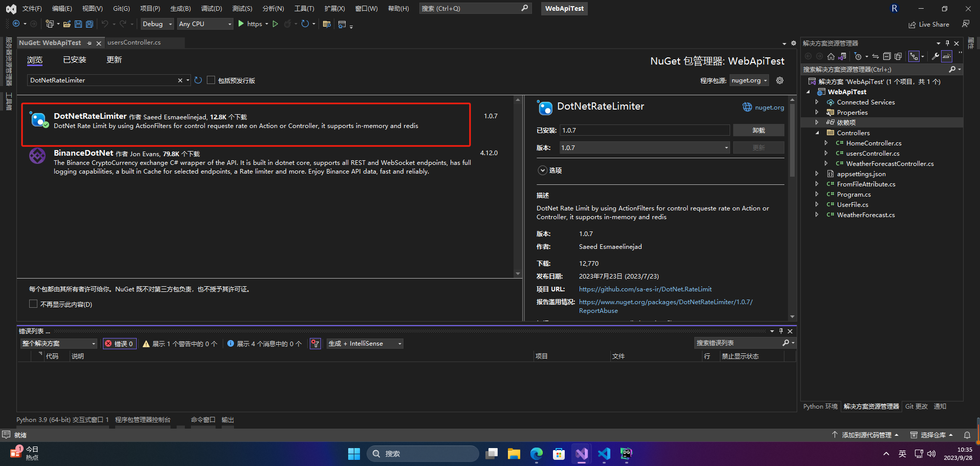The image size is (980, 466).
Task: Open Visual Studio Code from the taskbar
Action: (x=604, y=454)
